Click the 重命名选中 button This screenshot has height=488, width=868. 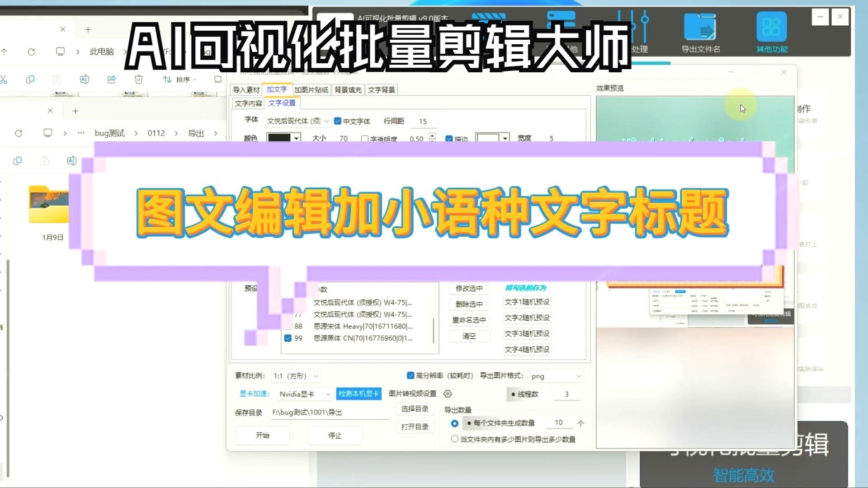click(x=469, y=320)
